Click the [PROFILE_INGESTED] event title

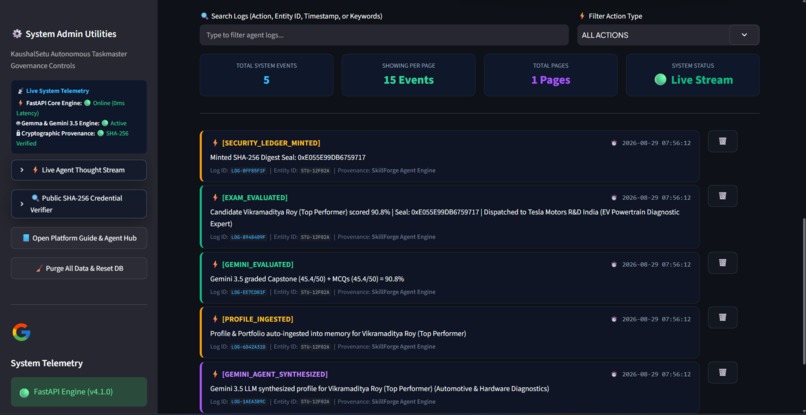(258, 319)
